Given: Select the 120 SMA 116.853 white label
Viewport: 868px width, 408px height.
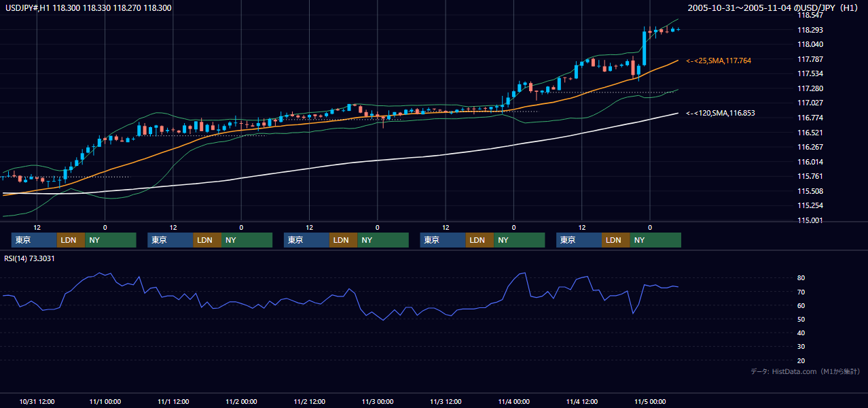Looking at the screenshot, I should pos(721,113).
